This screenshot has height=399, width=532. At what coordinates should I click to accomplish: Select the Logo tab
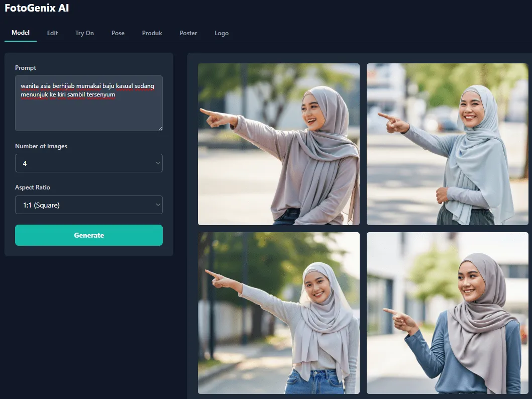222,33
